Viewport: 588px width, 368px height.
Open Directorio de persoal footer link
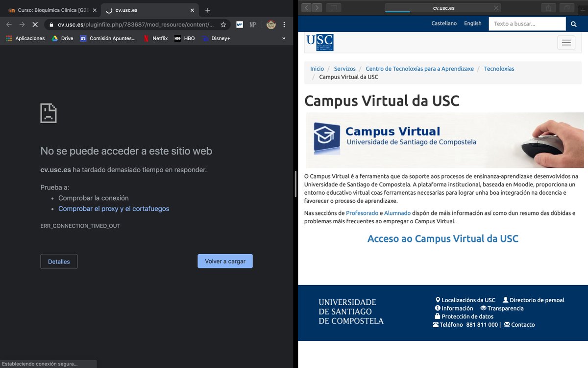(x=534, y=300)
